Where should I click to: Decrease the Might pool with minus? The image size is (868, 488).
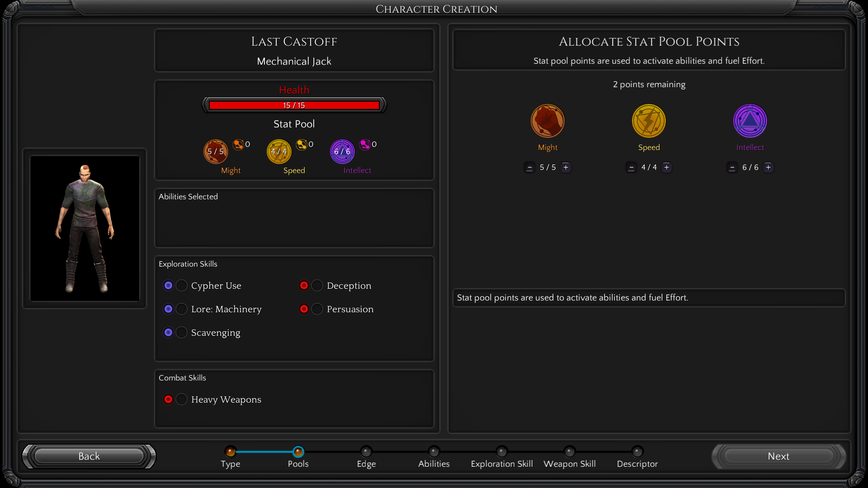[x=529, y=167]
